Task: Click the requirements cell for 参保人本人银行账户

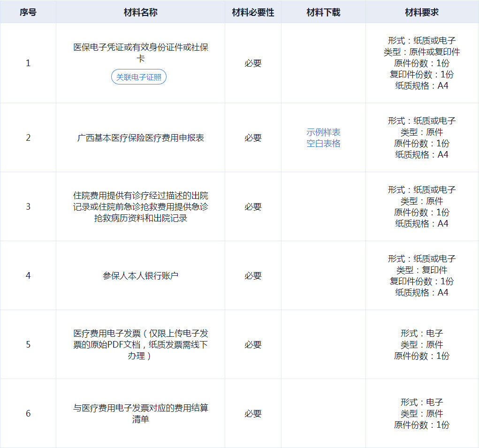Action: [422, 276]
